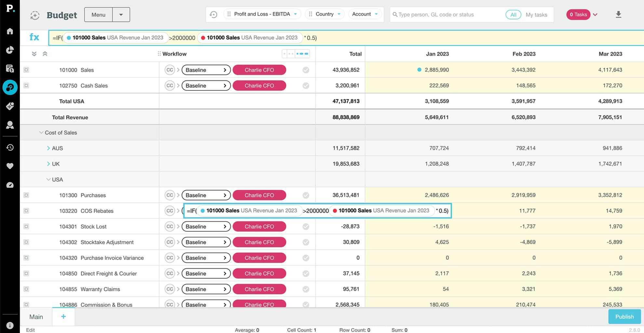Open the heart favorites icon

pos(10,166)
